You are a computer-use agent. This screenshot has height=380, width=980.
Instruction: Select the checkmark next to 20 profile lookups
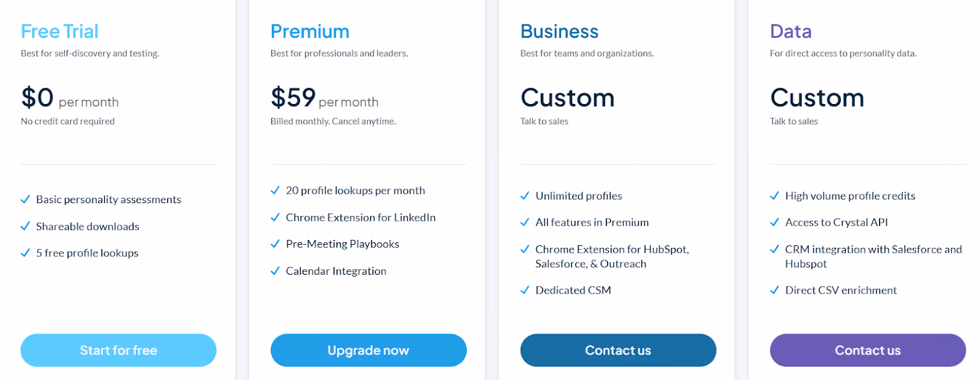click(275, 190)
